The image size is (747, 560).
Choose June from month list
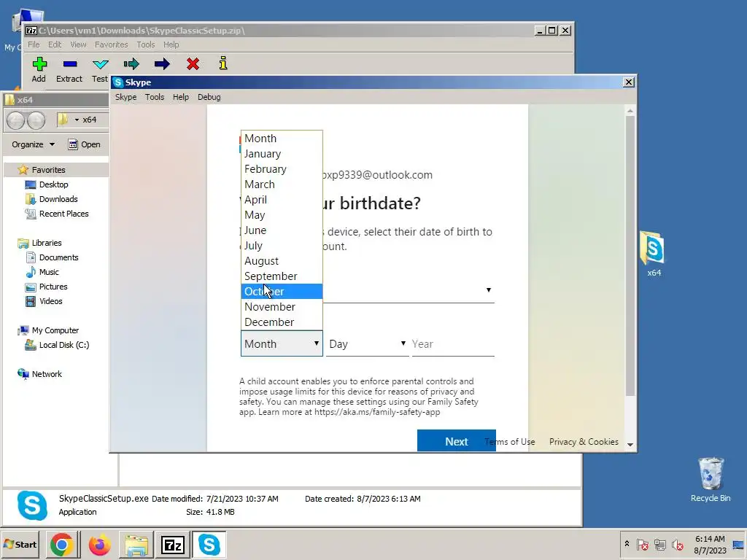[x=282, y=230]
